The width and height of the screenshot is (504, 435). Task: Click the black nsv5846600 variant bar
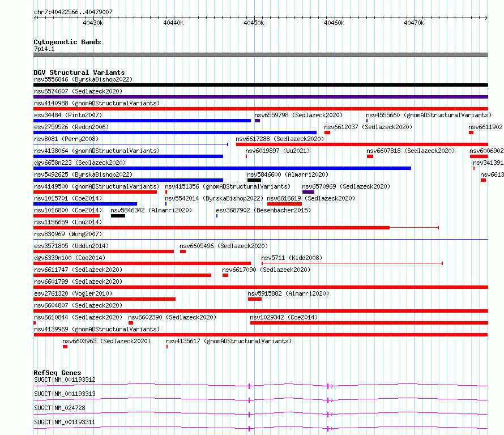pyautogui.click(x=254, y=180)
